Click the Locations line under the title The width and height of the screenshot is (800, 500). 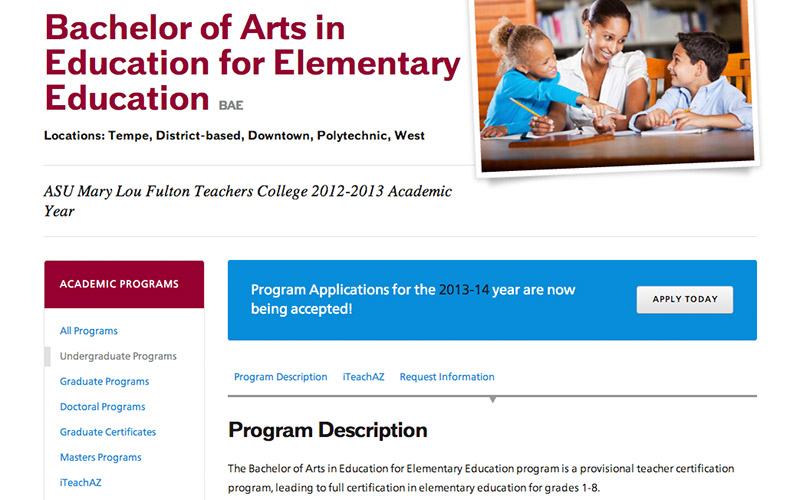point(234,135)
